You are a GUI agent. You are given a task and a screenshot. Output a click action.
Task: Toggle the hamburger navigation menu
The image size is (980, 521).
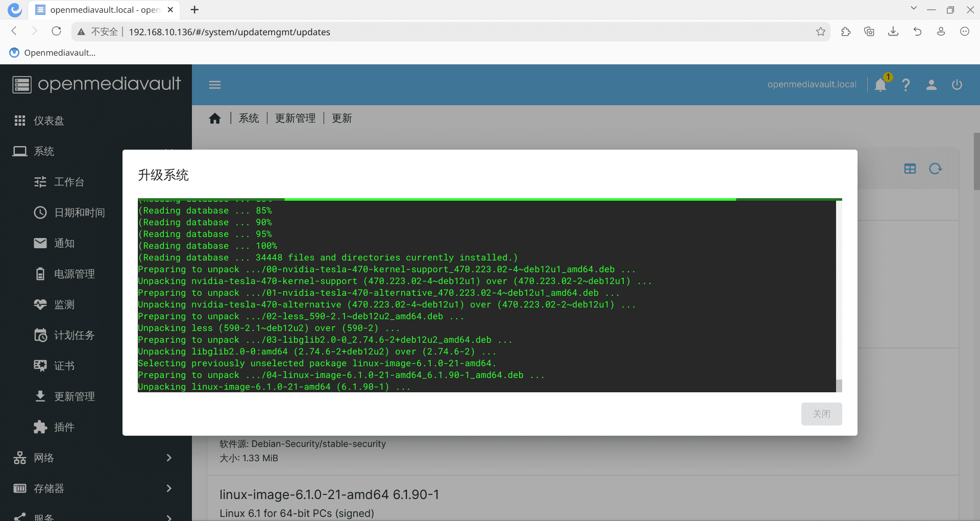click(x=215, y=85)
